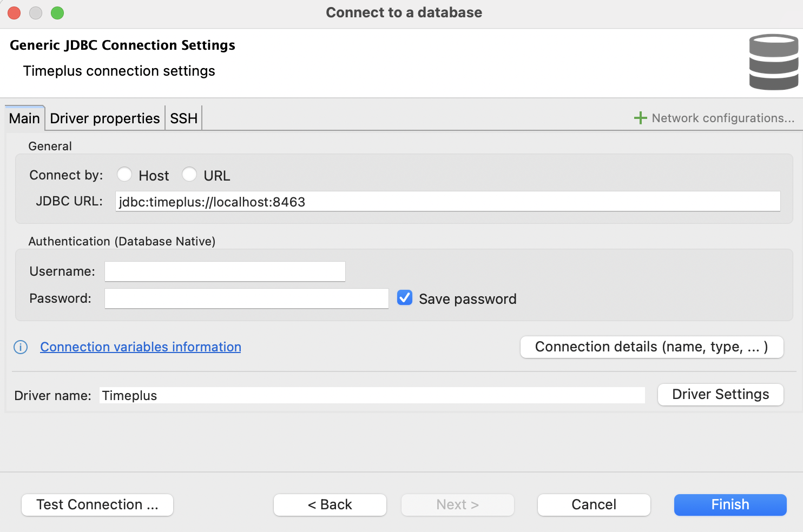Go back with the Back button
This screenshot has height=532, width=803.
pos(330,505)
